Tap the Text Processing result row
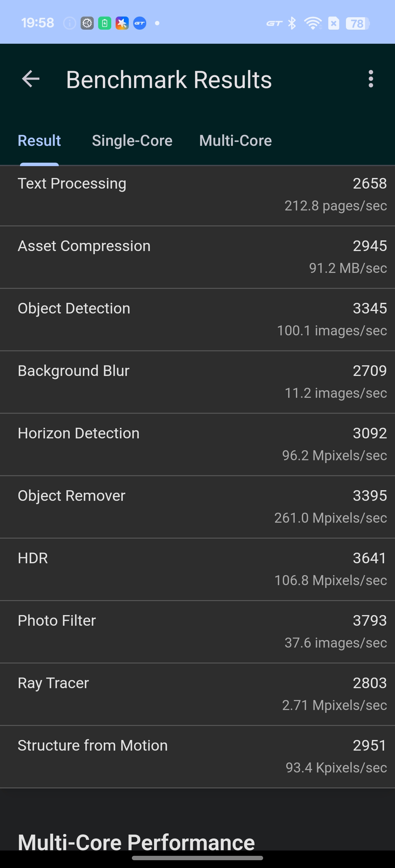 pyautogui.click(x=197, y=195)
